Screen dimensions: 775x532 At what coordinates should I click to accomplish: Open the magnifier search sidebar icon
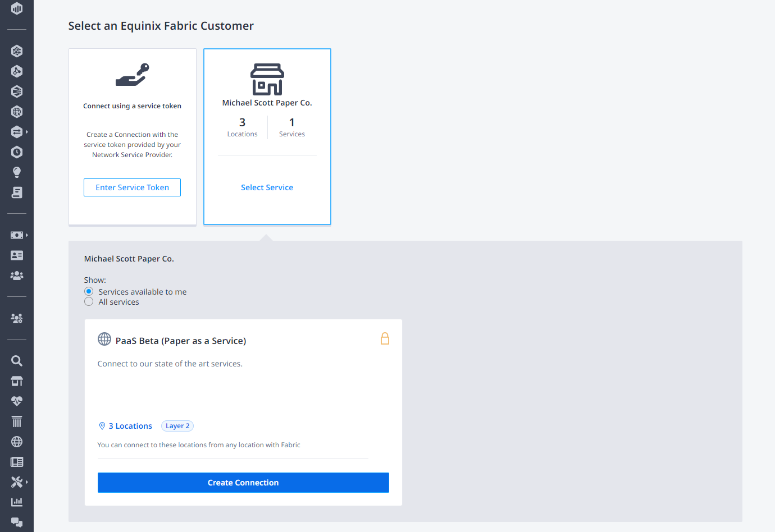tap(17, 361)
